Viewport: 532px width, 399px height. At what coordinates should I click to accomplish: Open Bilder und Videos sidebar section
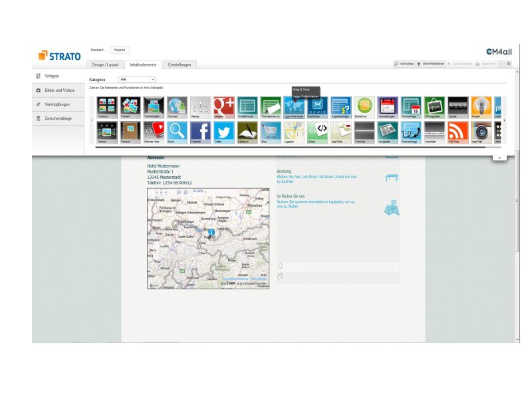click(x=58, y=90)
